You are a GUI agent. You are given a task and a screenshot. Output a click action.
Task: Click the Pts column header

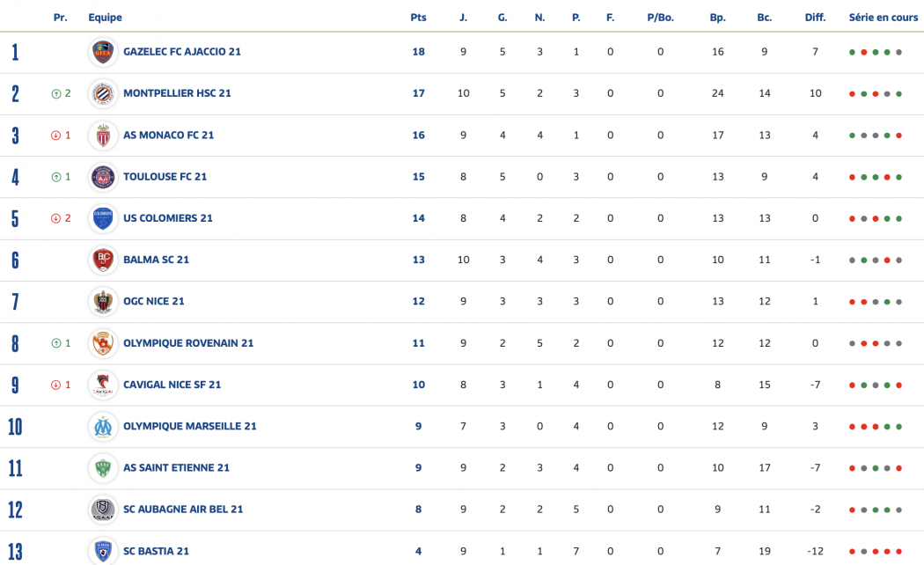point(418,18)
